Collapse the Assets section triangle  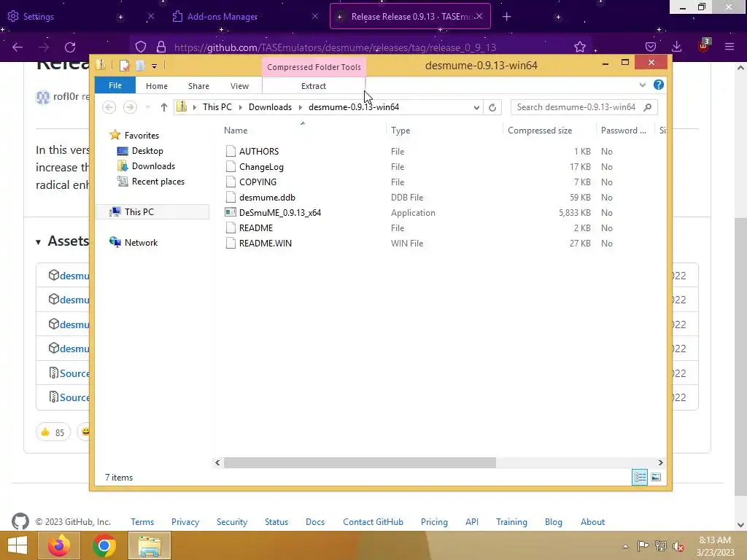[x=38, y=242]
